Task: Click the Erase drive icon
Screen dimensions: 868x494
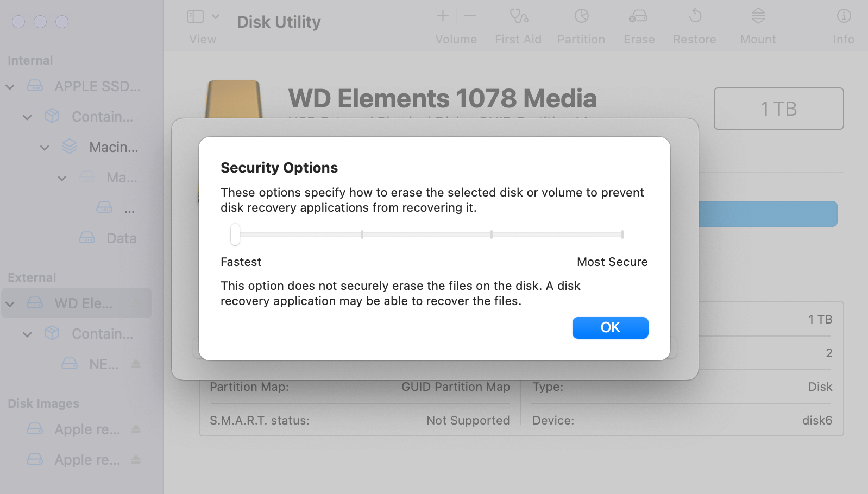Action: tap(638, 16)
